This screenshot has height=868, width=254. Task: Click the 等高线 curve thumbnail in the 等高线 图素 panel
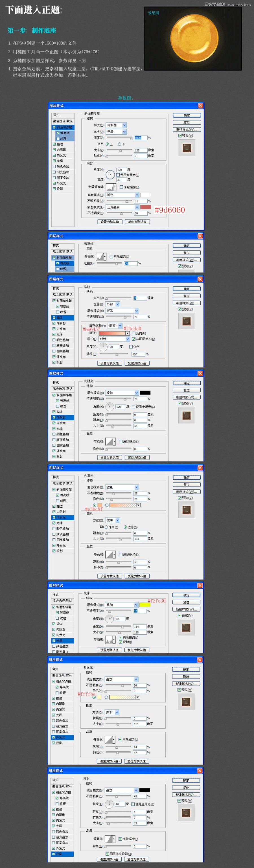pyautogui.click(x=100, y=257)
